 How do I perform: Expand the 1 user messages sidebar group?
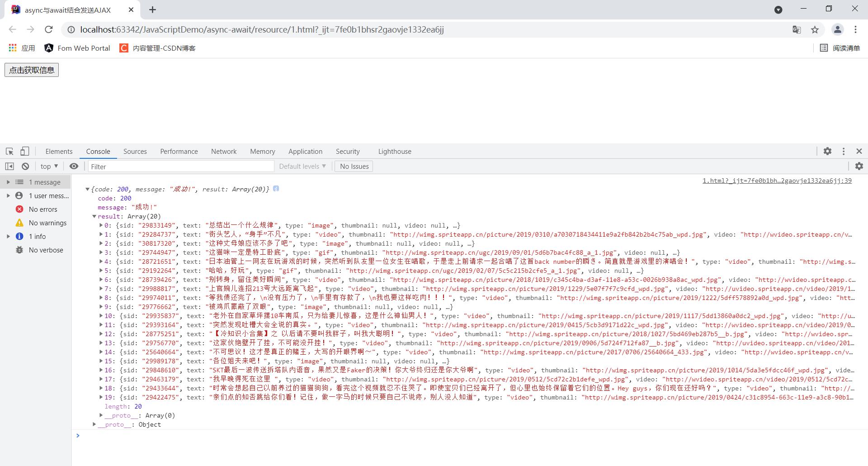point(8,195)
